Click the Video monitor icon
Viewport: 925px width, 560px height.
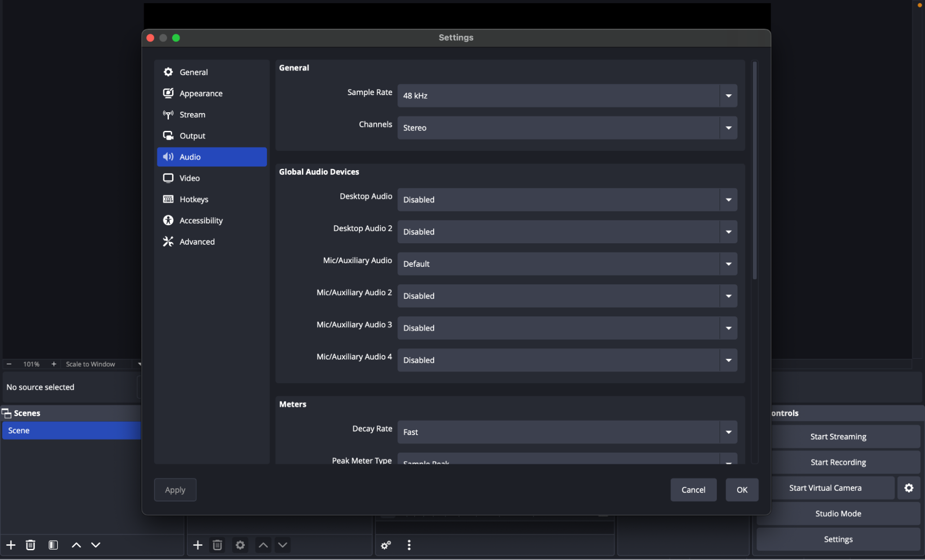(168, 178)
